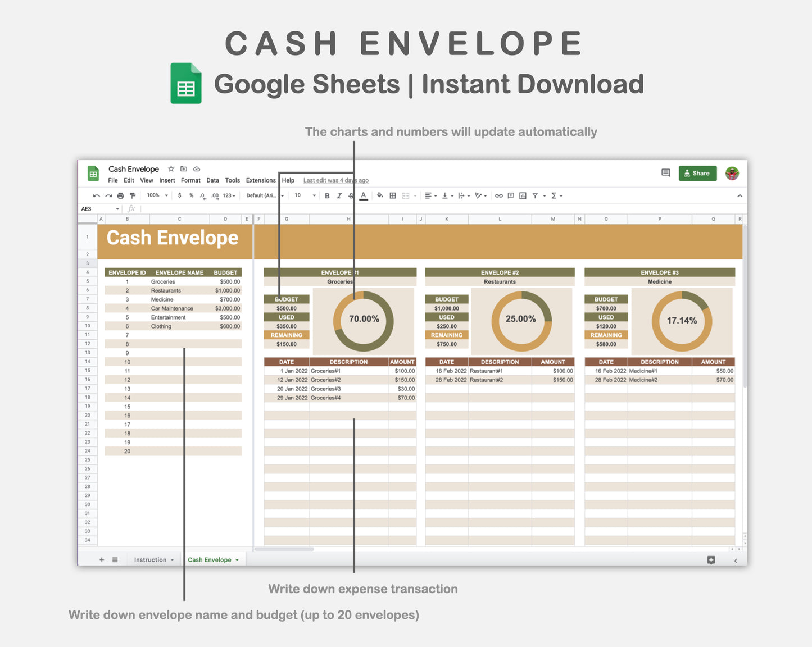Open text color picker

[x=364, y=195]
